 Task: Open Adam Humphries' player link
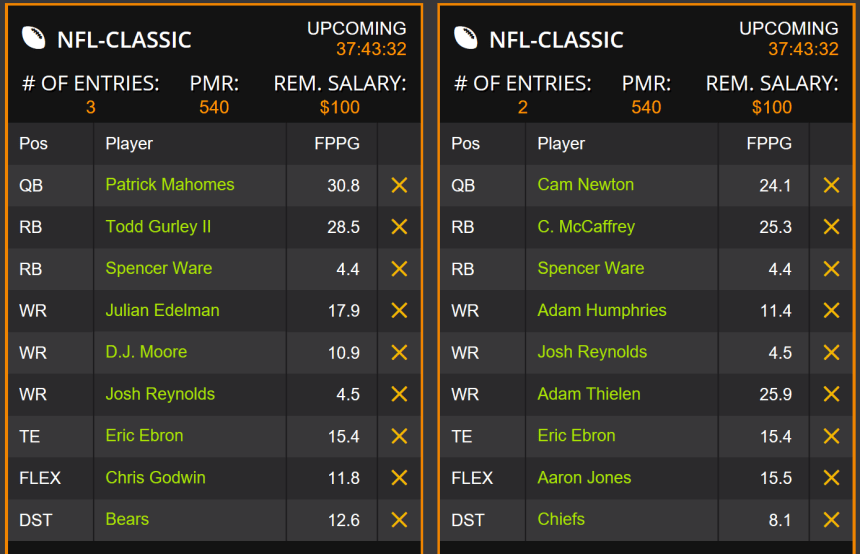pos(601,310)
